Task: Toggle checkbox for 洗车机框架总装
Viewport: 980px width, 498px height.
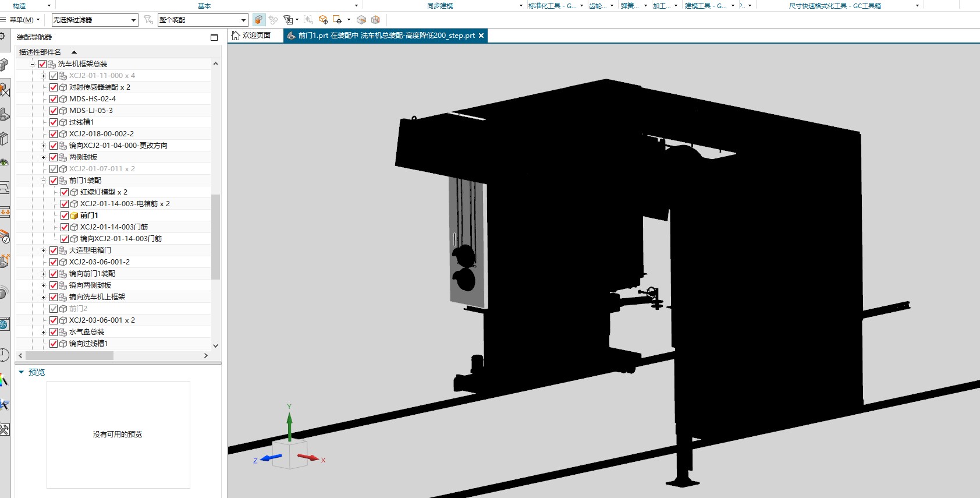Action: pyautogui.click(x=42, y=64)
